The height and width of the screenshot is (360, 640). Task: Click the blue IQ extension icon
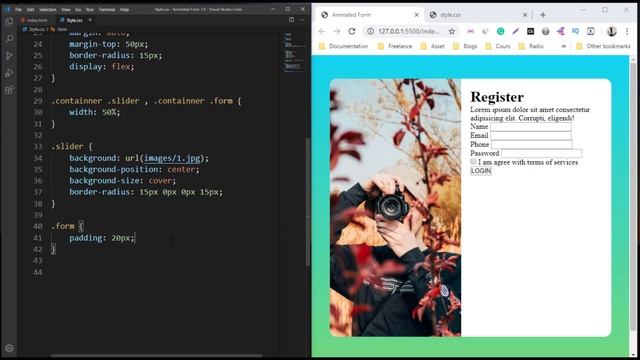click(576, 31)
